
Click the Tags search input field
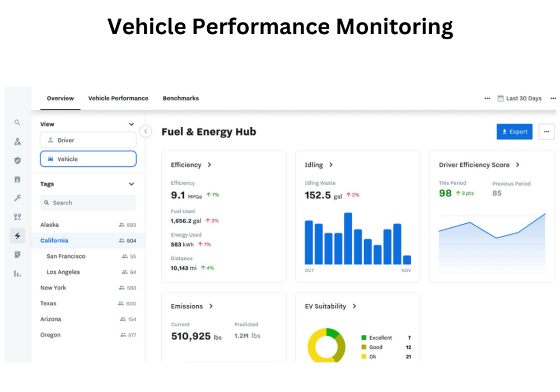tap(88, 203)
